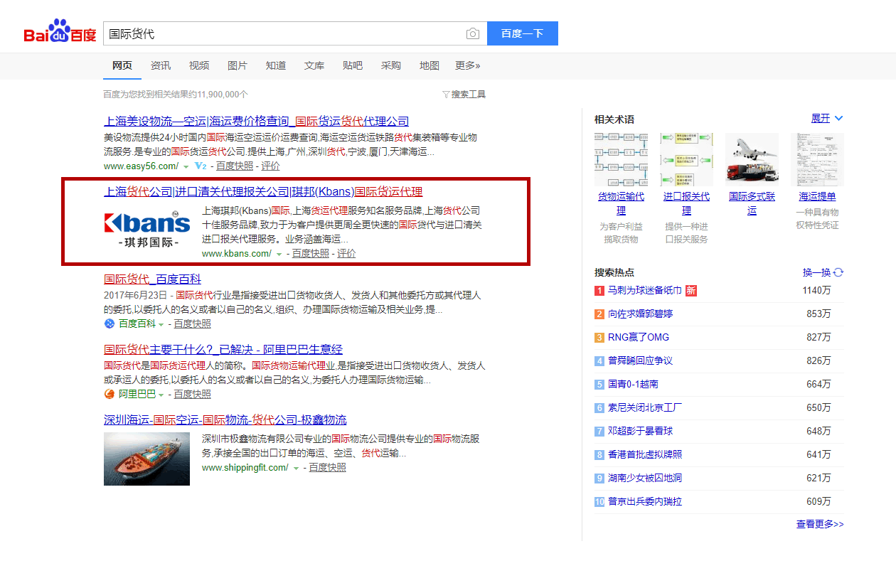Open hot search RNG赢了OMG

click(639, 337)
